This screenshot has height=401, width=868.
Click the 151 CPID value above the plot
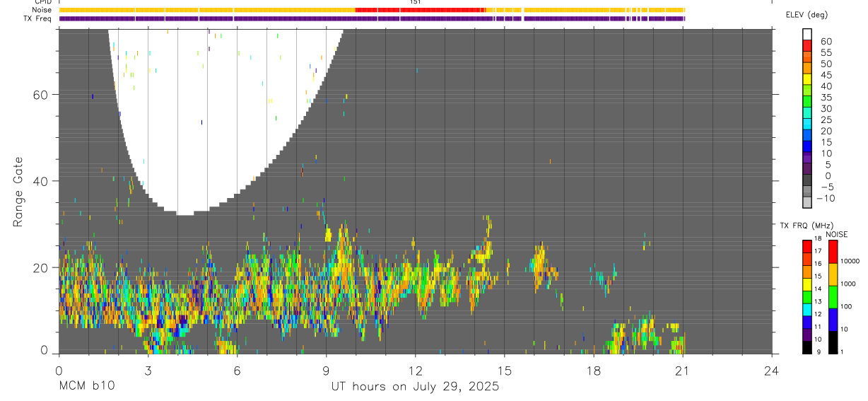click(x=415, y=2)
